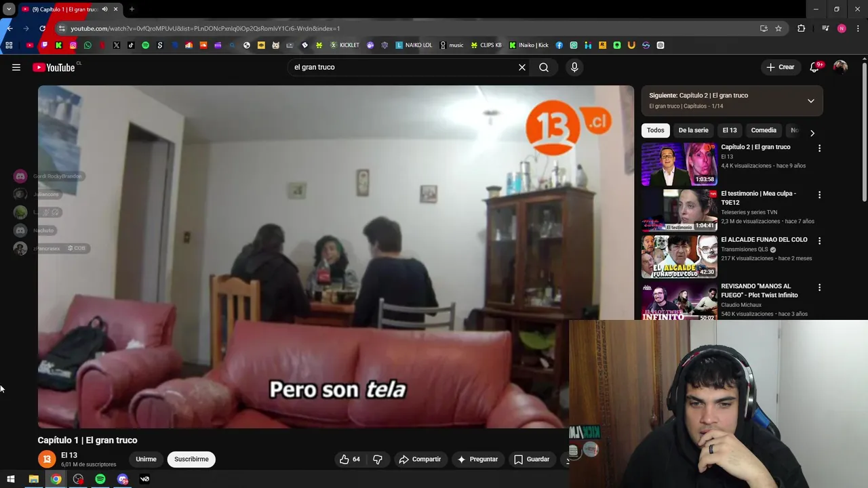Show more filter chips arrow
The image size is (868, 488).
(x=812, y=133)
